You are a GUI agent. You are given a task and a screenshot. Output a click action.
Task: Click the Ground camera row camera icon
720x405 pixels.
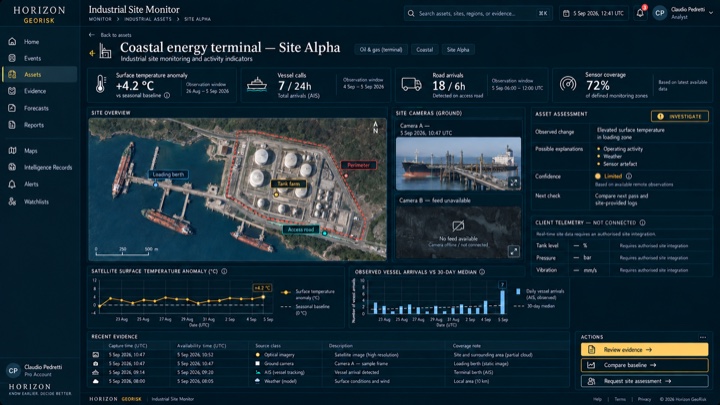(96, 364)
